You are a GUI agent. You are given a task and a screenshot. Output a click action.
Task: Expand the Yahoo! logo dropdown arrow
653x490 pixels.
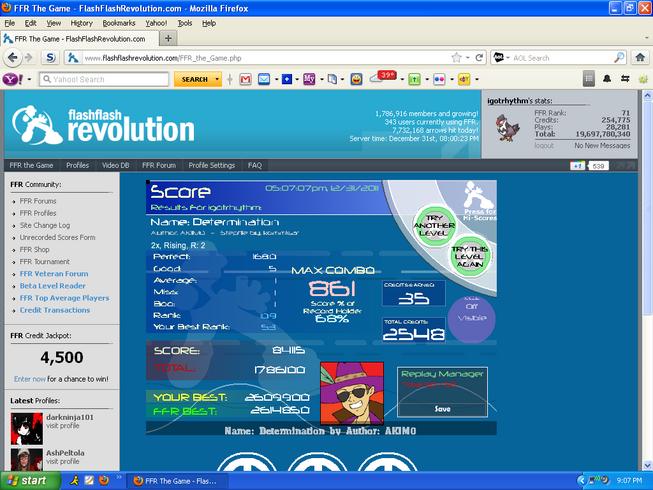point(29,79)
